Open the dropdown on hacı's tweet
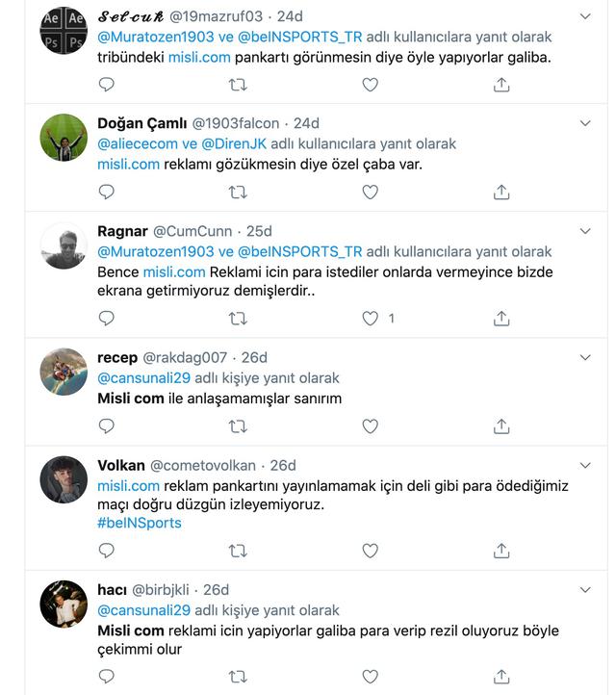 tap(585, 589)
